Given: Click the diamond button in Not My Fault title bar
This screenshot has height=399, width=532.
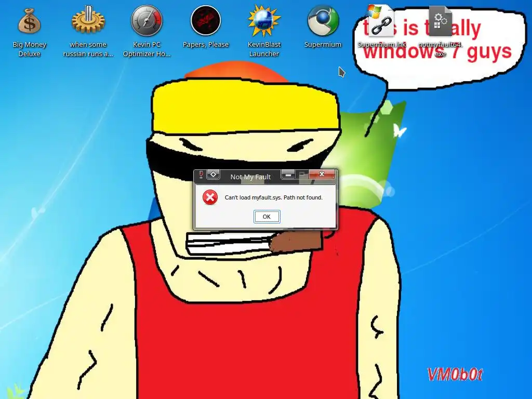Looking at the screenshot, I should point(213,175).
